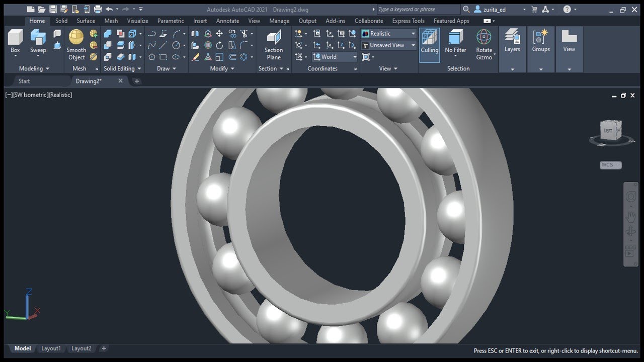Open the zurita_ed account dropdown
The height and width of the screenshot is (362, 644).
500,9
